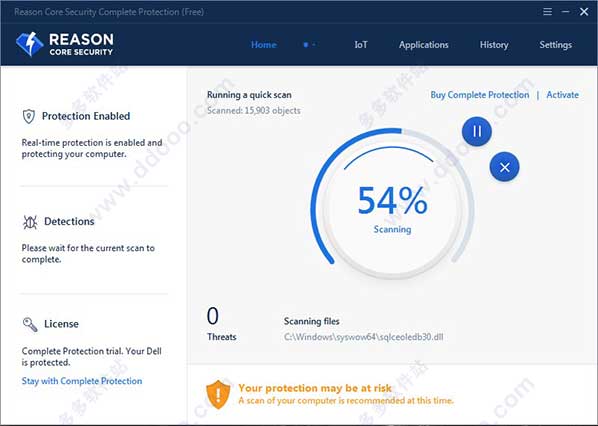Open the License section heading
Viewport: 598px width, 426px height.
tap(61, 324)
